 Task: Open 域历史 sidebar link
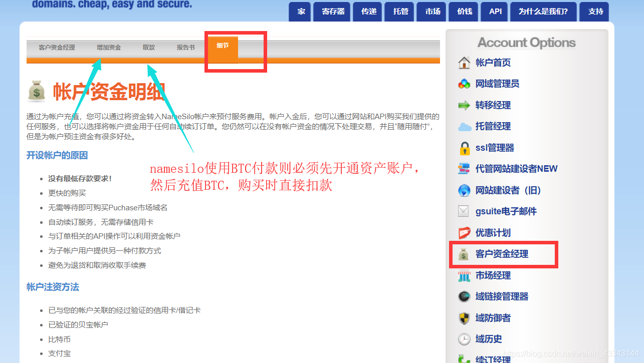(489, 339)
